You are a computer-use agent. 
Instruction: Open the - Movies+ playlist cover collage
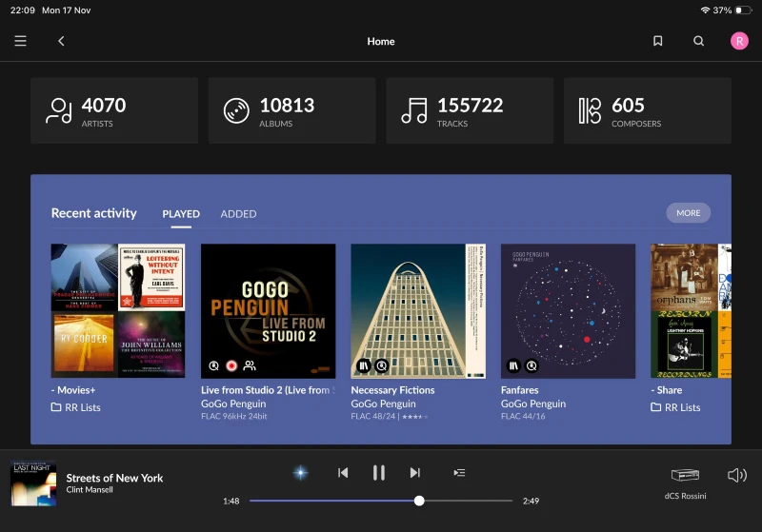[118, 310]
